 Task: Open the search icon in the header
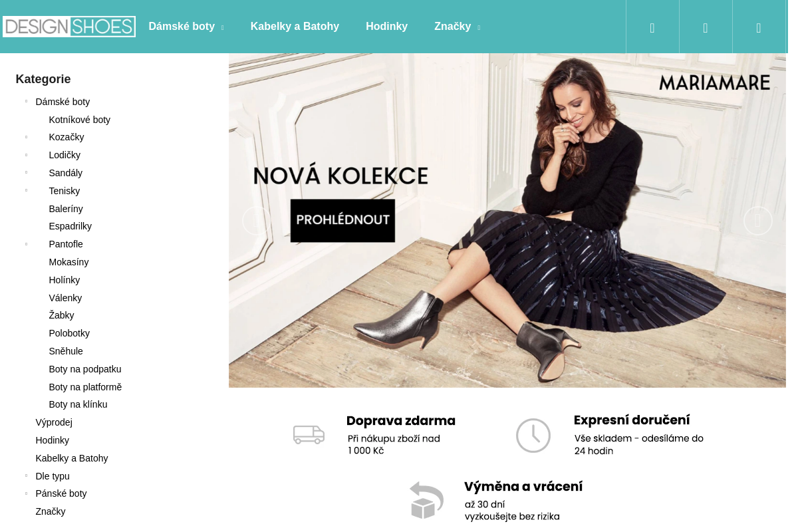[652, 27]
